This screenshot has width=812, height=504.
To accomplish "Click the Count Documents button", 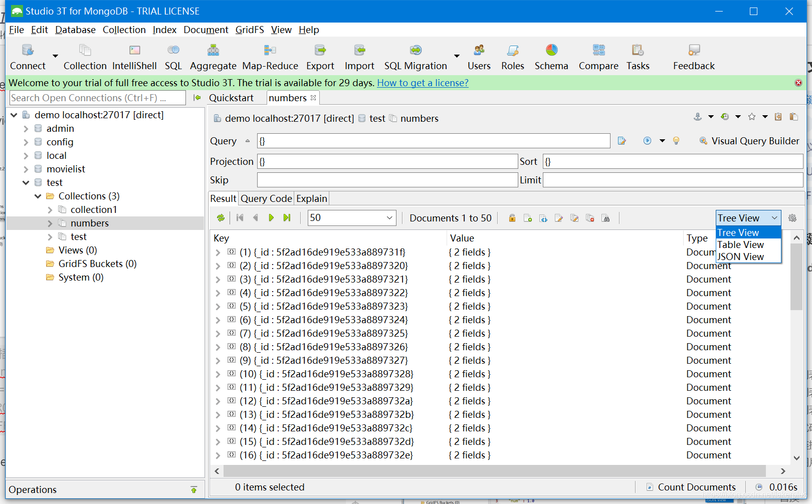I will click(x=691, y=487).
